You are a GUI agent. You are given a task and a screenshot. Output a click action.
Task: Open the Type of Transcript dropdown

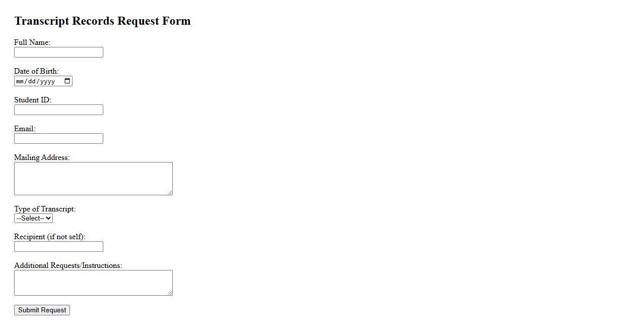[33, 218]
